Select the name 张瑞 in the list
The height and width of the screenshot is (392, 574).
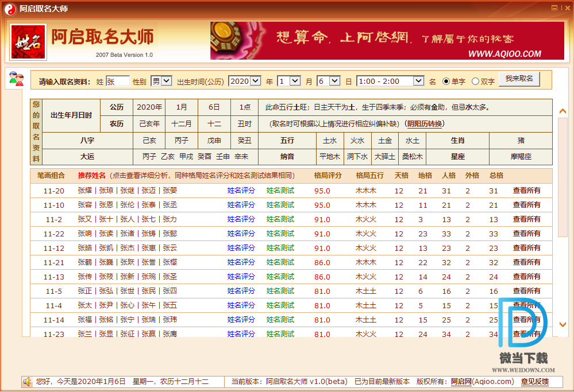(149, 320)
